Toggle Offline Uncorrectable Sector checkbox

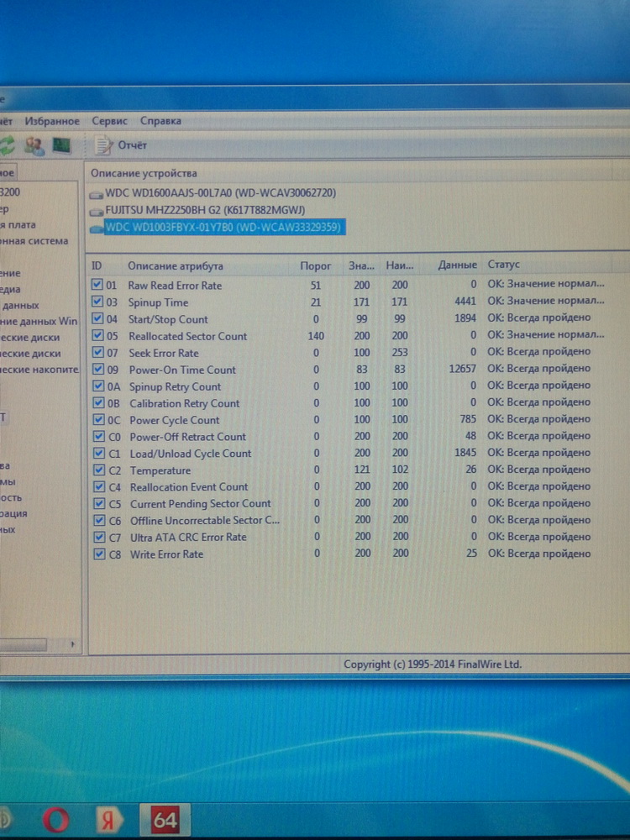[99, 520]
